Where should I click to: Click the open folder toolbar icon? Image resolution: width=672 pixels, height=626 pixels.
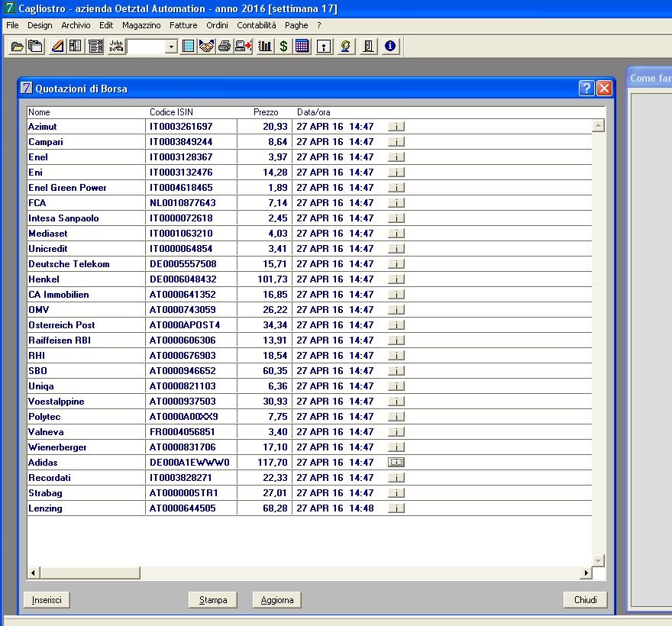(x=17, y=46)
